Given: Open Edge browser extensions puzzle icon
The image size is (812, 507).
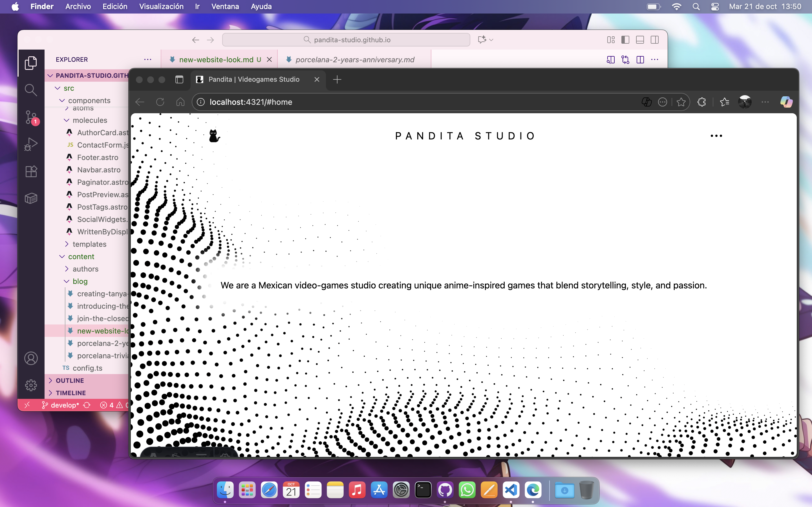Looking at the screenshot, I should [701, 102].
